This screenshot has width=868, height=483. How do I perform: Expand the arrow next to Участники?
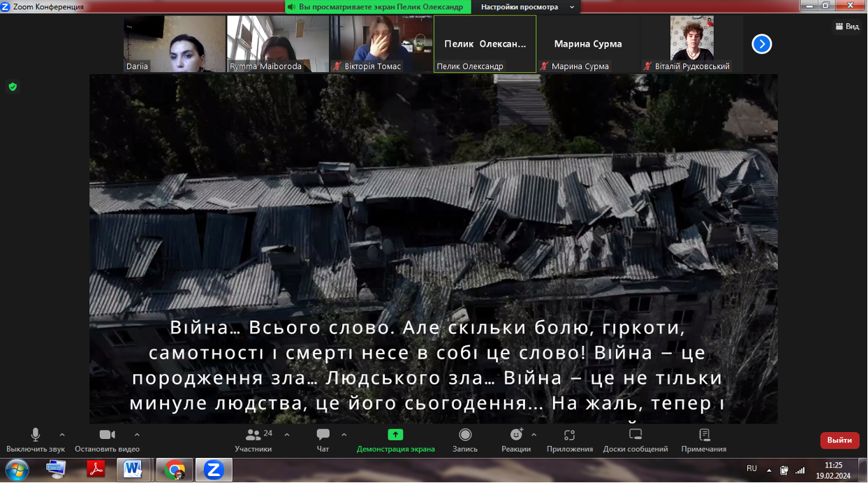pyautogui.click(x=287, y=435)
